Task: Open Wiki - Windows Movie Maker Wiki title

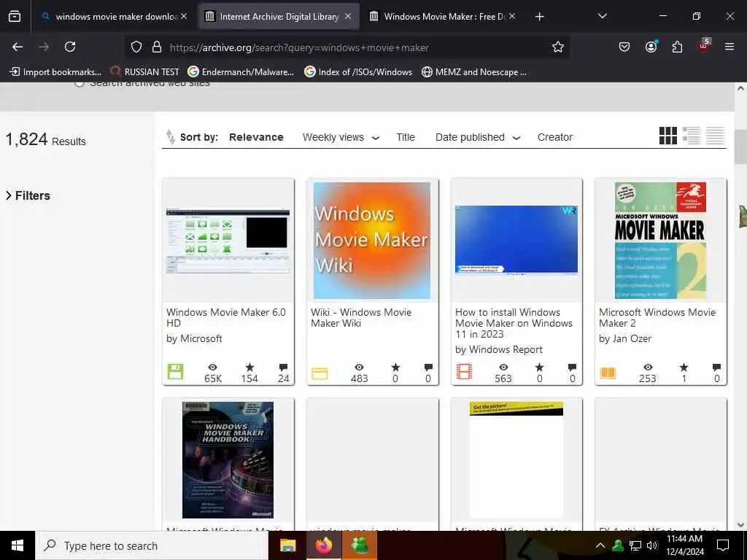Action: [360, 318]
